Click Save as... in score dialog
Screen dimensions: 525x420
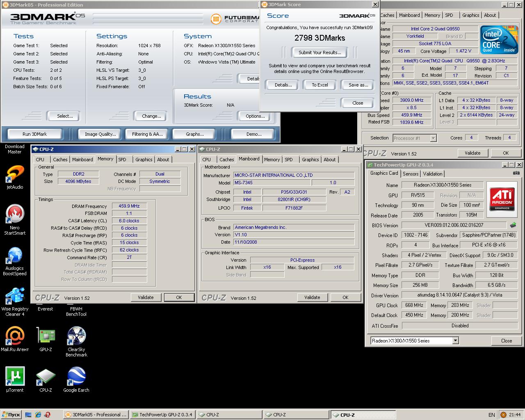358,85
